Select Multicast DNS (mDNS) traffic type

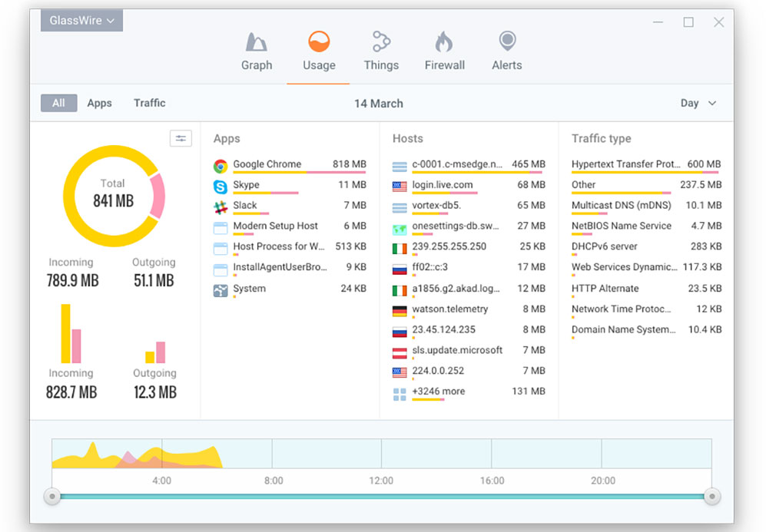tap(646, 207)
